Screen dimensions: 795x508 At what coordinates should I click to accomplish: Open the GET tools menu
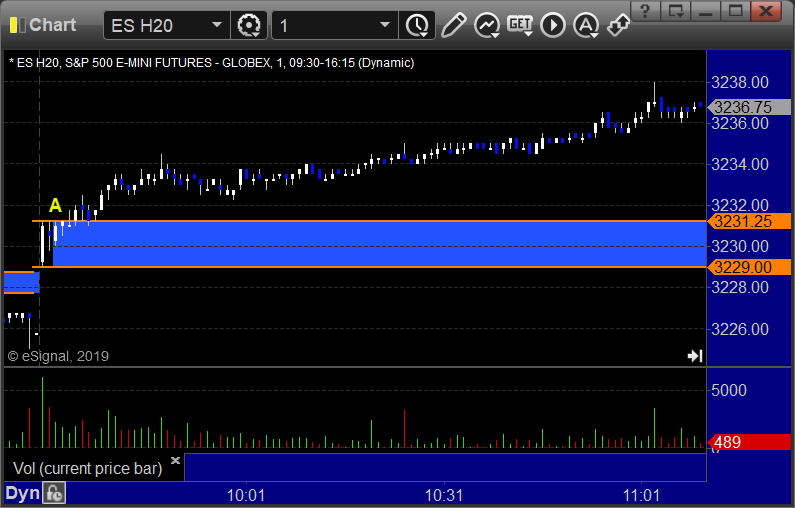click(x=520, y=25)
